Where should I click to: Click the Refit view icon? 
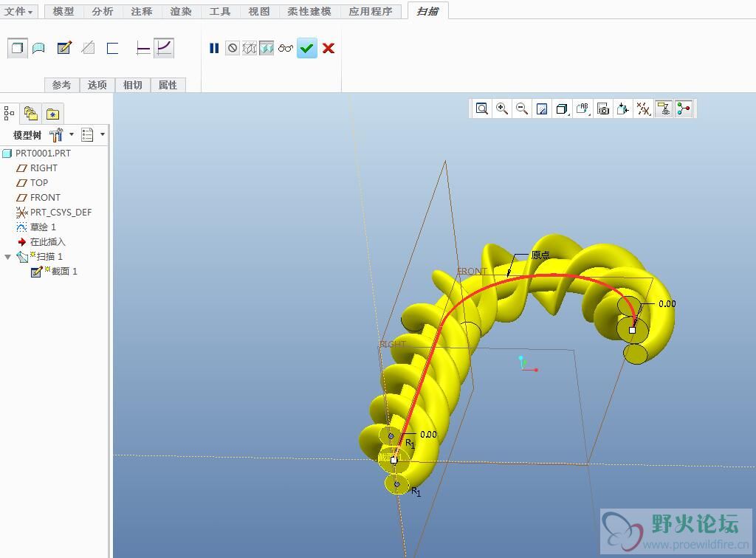point(481,109)
